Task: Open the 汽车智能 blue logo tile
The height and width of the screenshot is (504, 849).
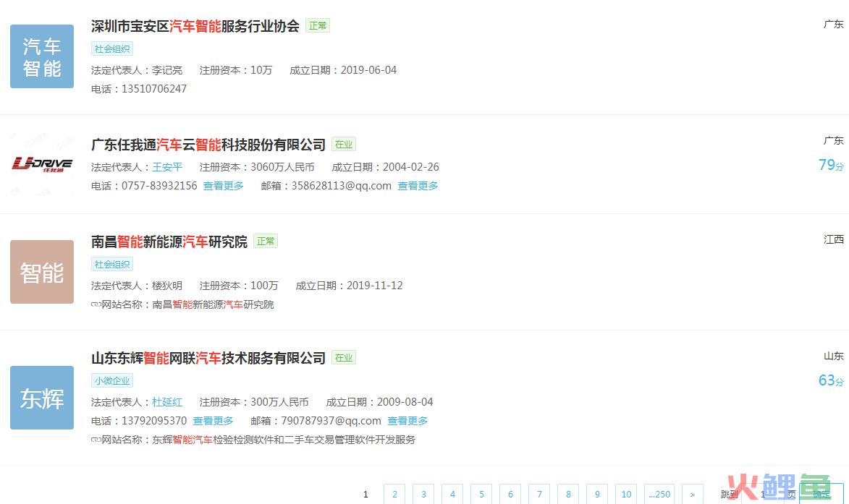Action: tap(42, 56)
